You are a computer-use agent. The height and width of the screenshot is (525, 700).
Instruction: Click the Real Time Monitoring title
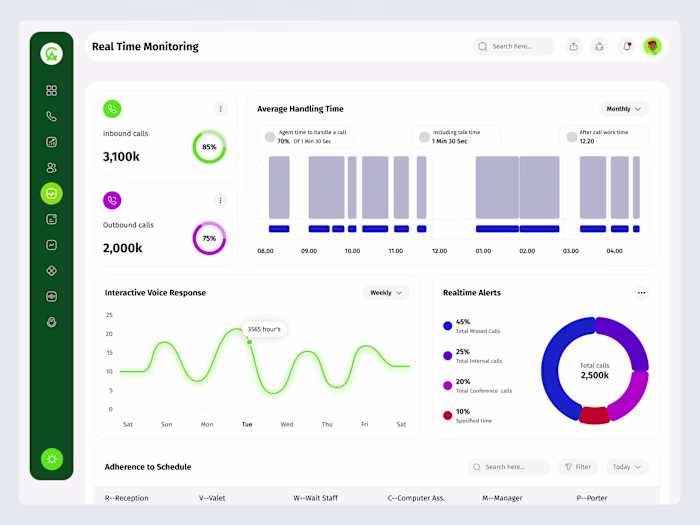[145, 46]
